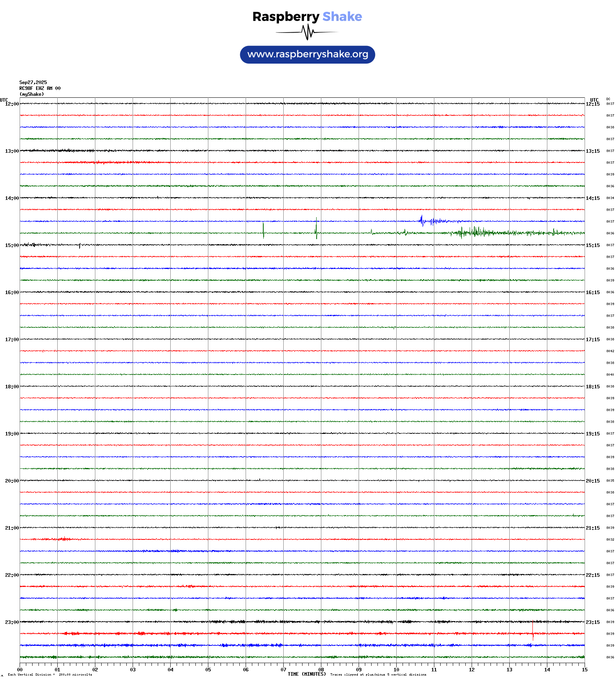Select the 20:15 row label on right
The width and height of the screenshot is (616, 680).
[x=592, y=481]
